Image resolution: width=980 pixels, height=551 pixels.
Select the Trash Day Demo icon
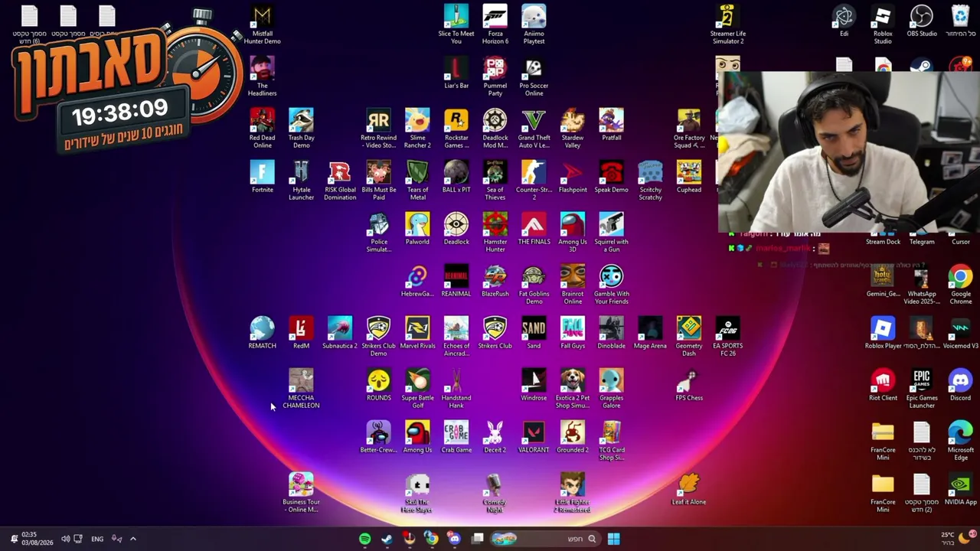point(301,128)
